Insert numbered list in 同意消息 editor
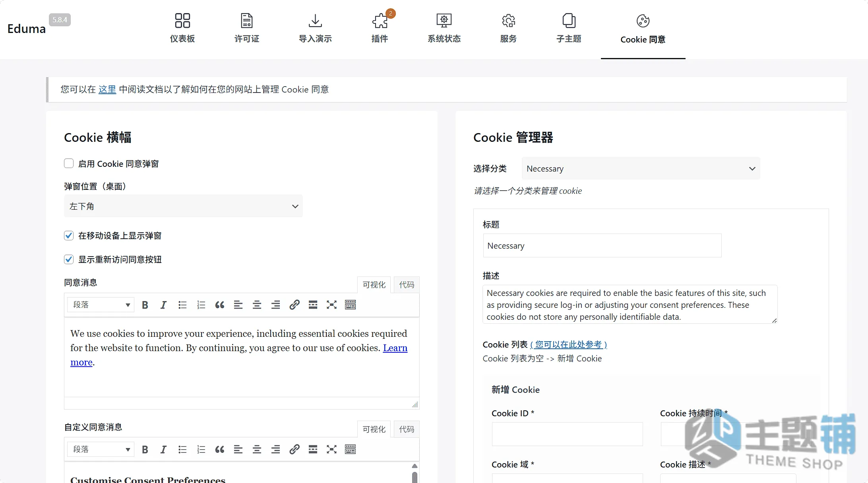Viewport: 868px width, 483px height. (201, 305)
